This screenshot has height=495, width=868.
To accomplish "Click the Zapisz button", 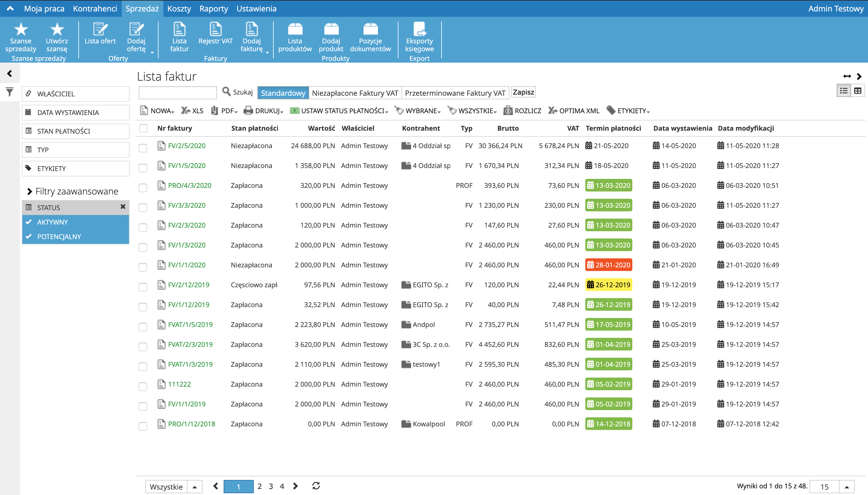I will [523, 92].
